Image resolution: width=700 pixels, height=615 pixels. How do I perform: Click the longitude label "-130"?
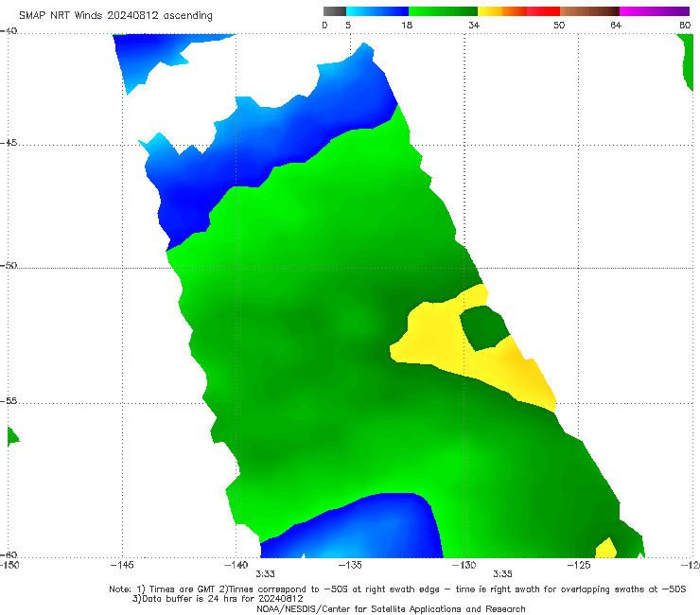point(464,566)
